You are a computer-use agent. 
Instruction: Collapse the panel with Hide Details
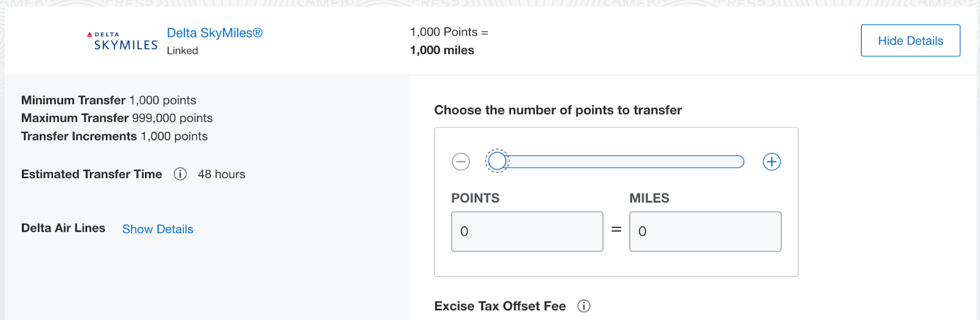[x=910, y=40]
